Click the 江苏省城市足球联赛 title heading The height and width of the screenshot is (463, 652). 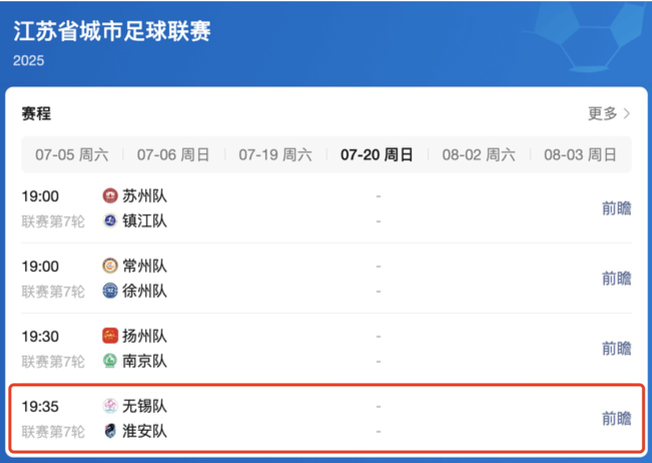click(112, 31)
